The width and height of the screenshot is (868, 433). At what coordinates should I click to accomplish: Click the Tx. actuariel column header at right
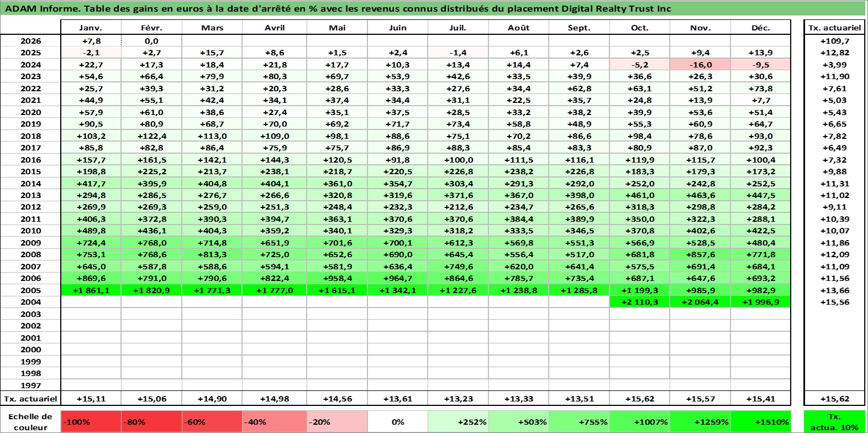click(835, 28)
